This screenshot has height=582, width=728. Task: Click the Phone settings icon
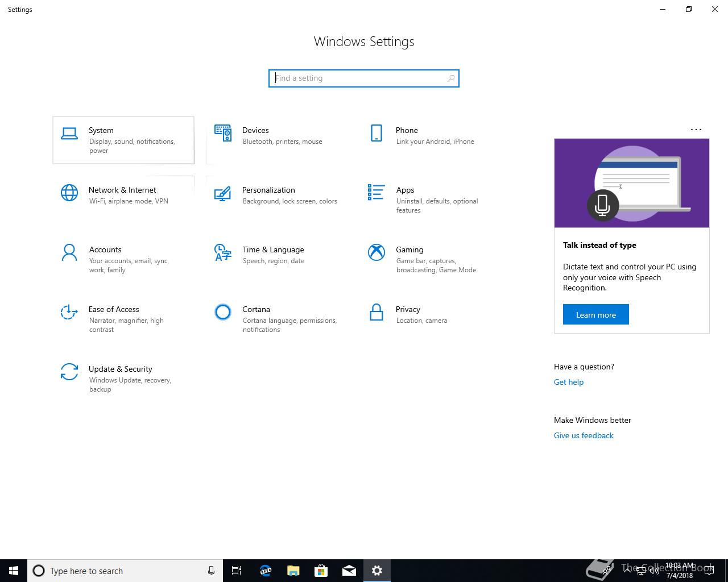pyautogui.click(x=376, y=133)
